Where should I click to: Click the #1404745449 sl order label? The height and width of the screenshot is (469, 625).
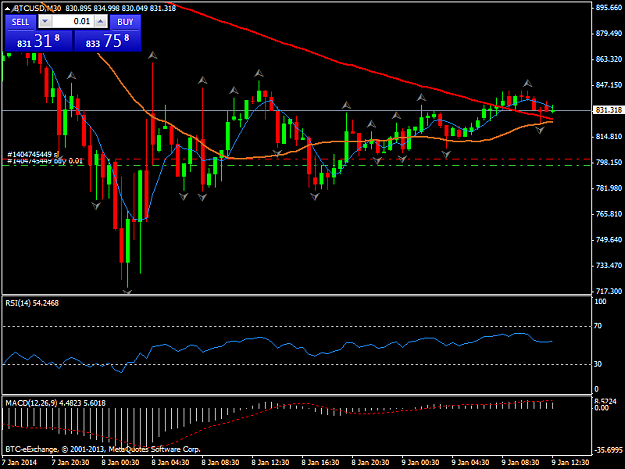(33, 154)
